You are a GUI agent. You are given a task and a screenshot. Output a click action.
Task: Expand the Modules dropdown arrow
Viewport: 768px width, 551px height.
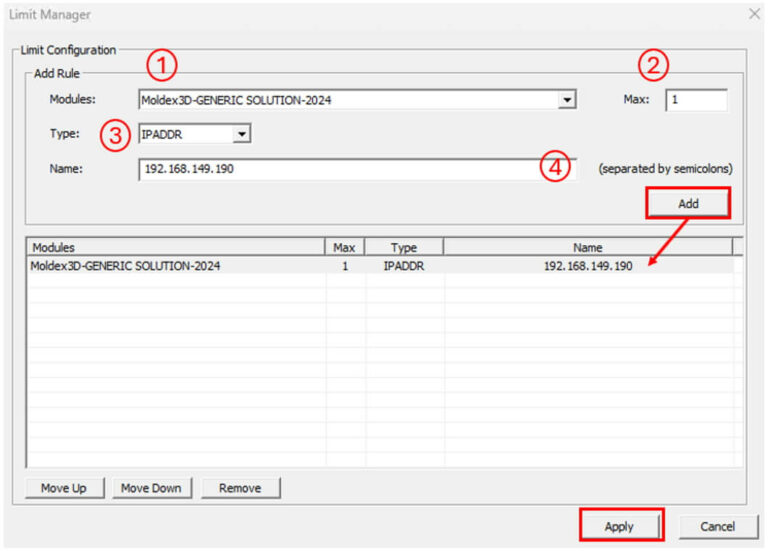567,101
